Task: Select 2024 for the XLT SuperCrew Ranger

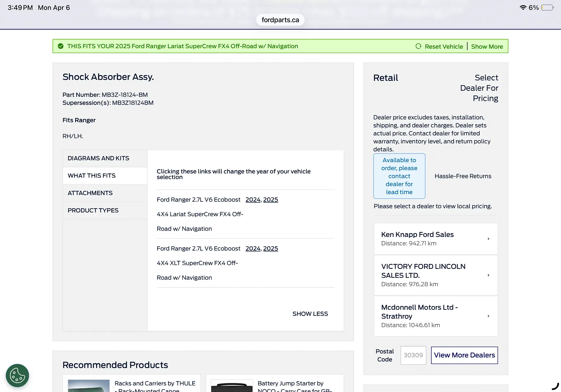Action: [253, 248]
